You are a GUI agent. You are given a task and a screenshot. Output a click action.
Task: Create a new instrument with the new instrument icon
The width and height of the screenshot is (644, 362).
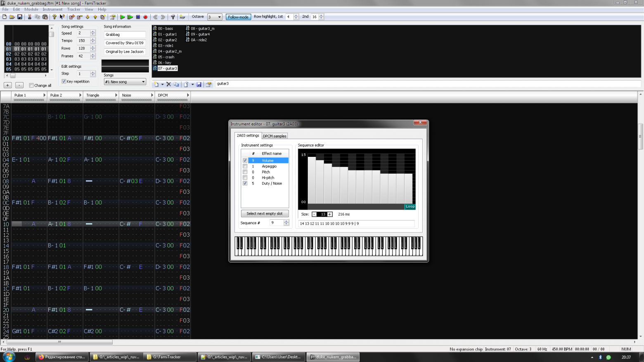156,84
